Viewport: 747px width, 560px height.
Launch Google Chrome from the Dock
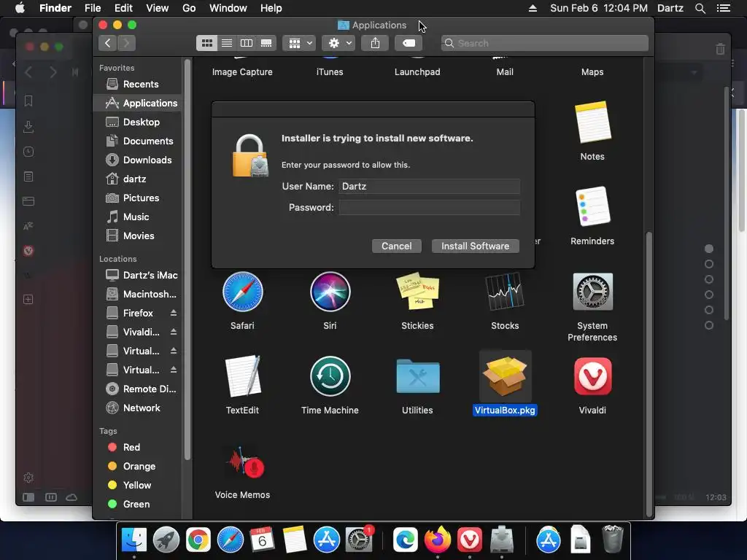point(198,540)
